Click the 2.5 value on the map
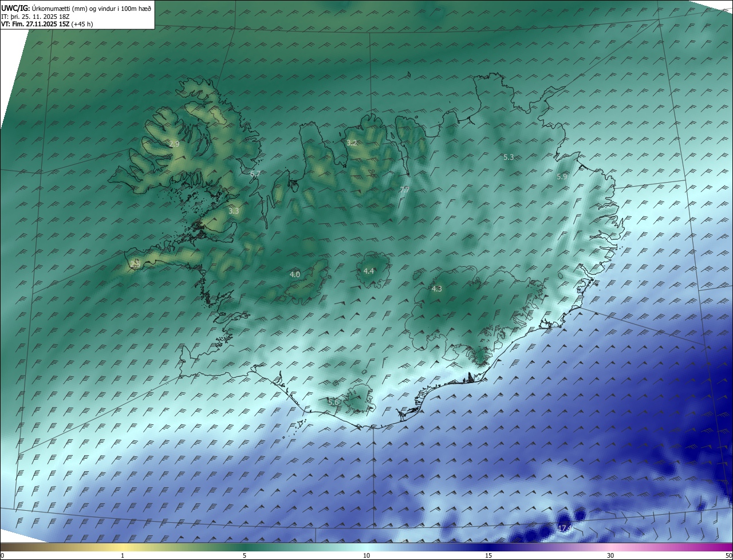The image size is (733, 560). (136, 263)
